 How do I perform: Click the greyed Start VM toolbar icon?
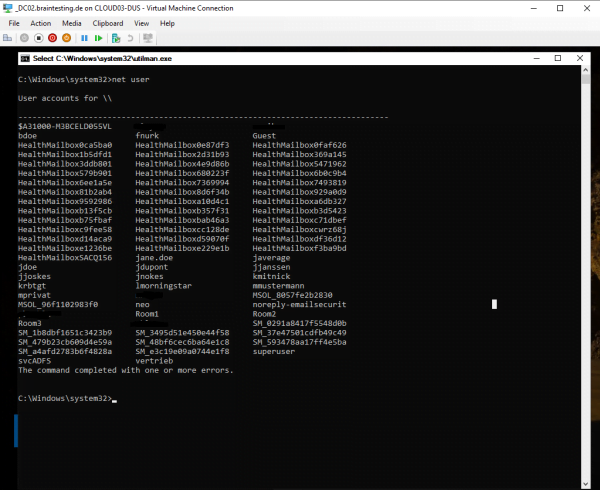pos(25,38)
